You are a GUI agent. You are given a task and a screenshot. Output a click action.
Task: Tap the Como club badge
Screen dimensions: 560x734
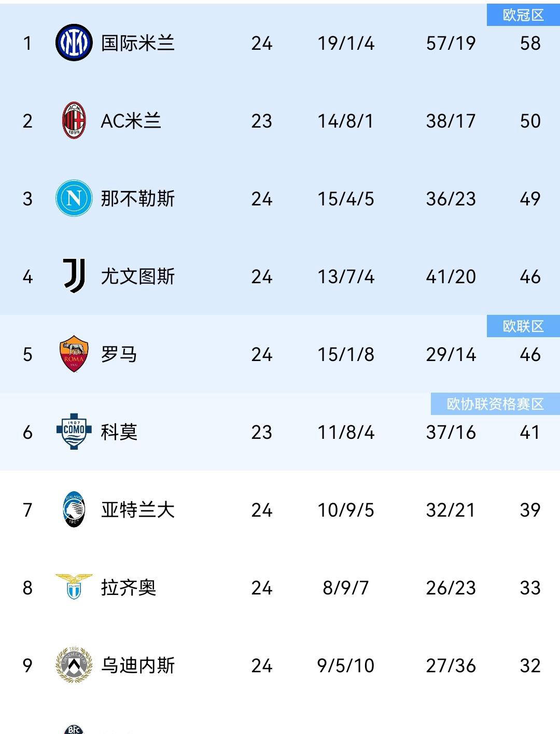coord(74,431)
